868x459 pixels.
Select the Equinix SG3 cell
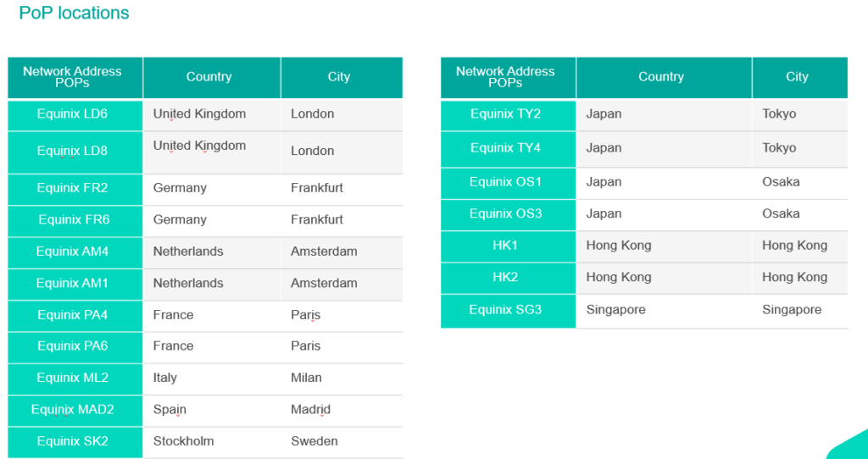pyautogui.click(x=509, y=311)
